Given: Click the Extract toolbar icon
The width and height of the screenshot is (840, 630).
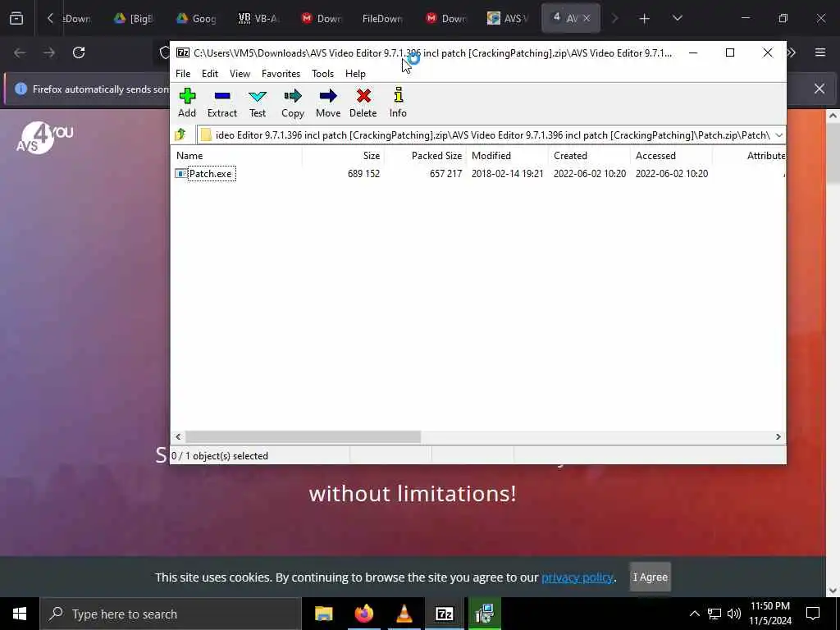Looking at the screenshot, I should pyautogui.click(x=221, y=103).
